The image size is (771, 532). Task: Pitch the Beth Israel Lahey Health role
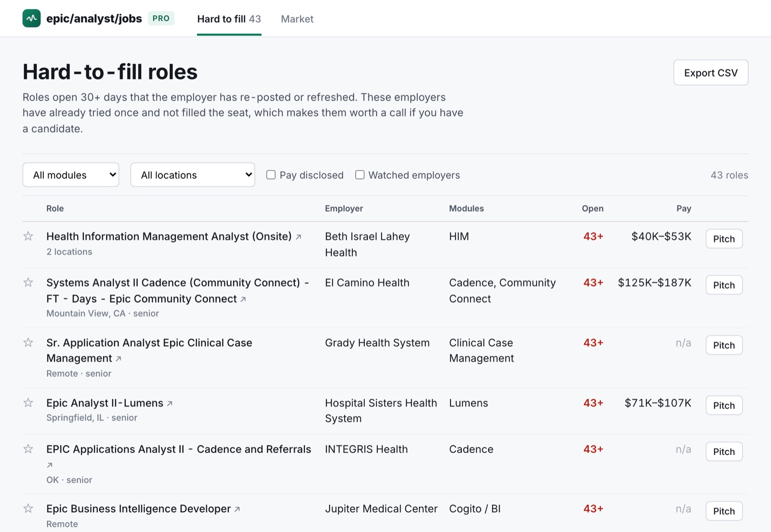724,239
